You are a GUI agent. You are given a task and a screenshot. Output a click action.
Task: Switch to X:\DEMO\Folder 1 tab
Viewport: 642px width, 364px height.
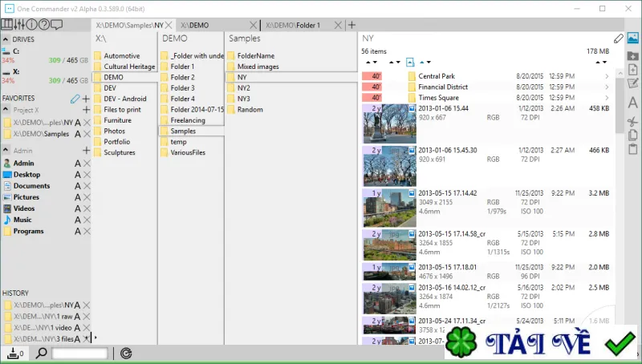coord(293,26)
